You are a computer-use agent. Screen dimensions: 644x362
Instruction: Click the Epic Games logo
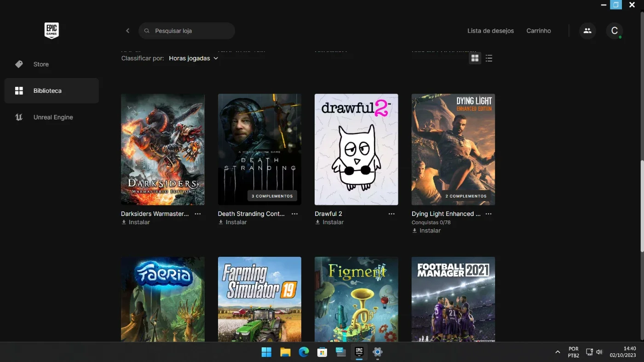coord(52,31)
